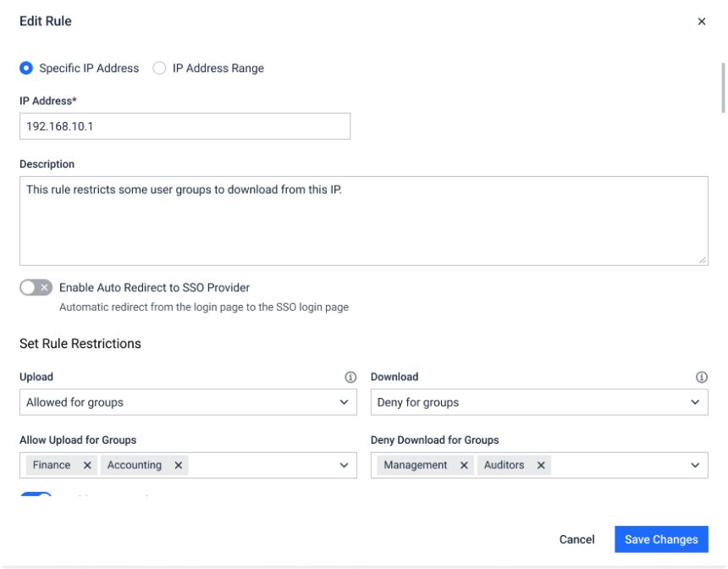The image size is (728, 569).
Task: Click the Upload info icon
Action: click(x=350, y=377)
